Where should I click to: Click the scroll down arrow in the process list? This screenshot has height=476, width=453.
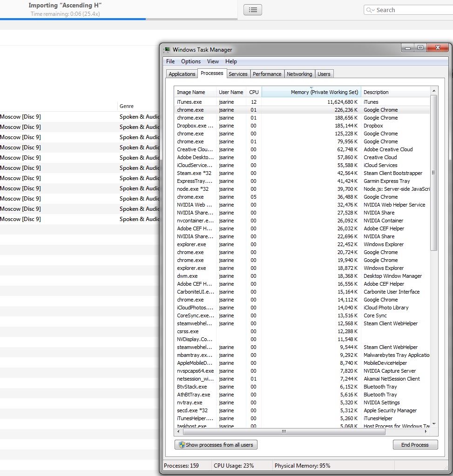coord(434,424)
